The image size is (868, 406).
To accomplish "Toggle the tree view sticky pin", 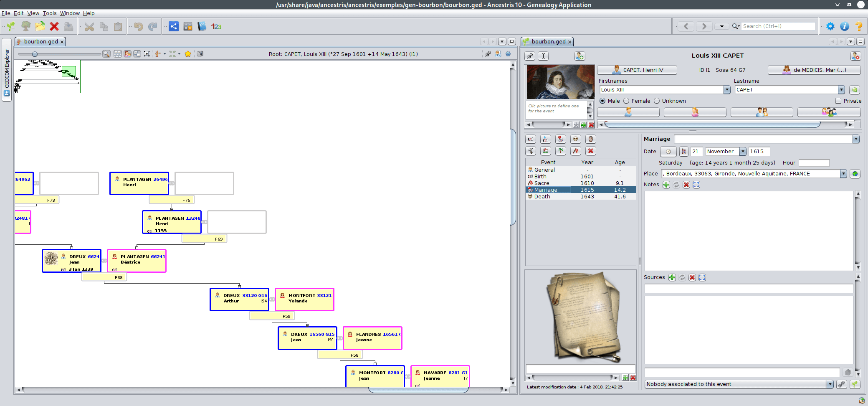I will click(x=488, y=54).
